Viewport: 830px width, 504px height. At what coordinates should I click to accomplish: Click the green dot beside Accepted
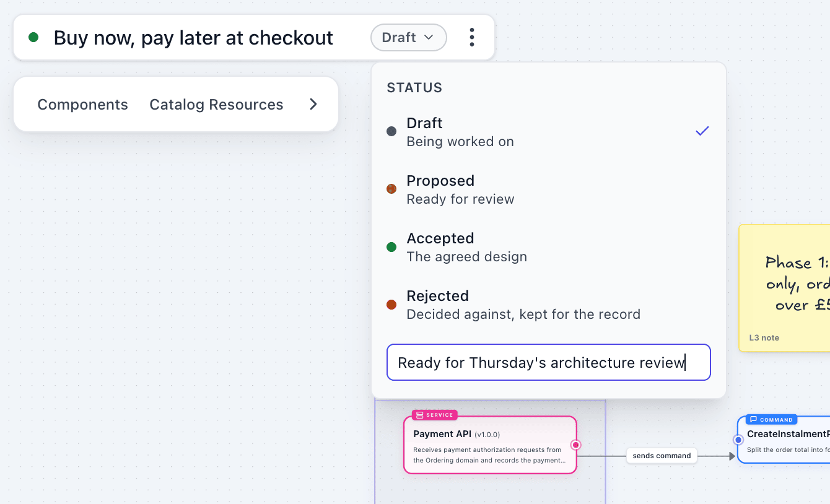[x=391, y=247]
